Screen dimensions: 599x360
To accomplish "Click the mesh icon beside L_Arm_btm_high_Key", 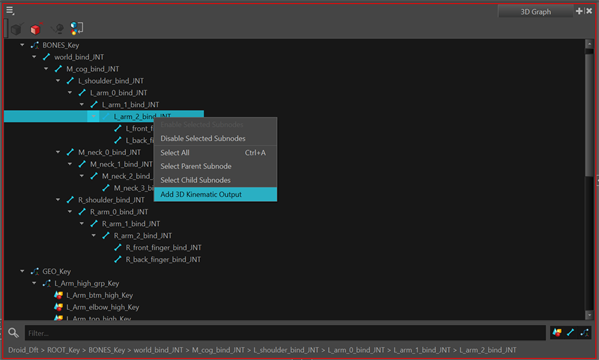I will coord(58,295).
